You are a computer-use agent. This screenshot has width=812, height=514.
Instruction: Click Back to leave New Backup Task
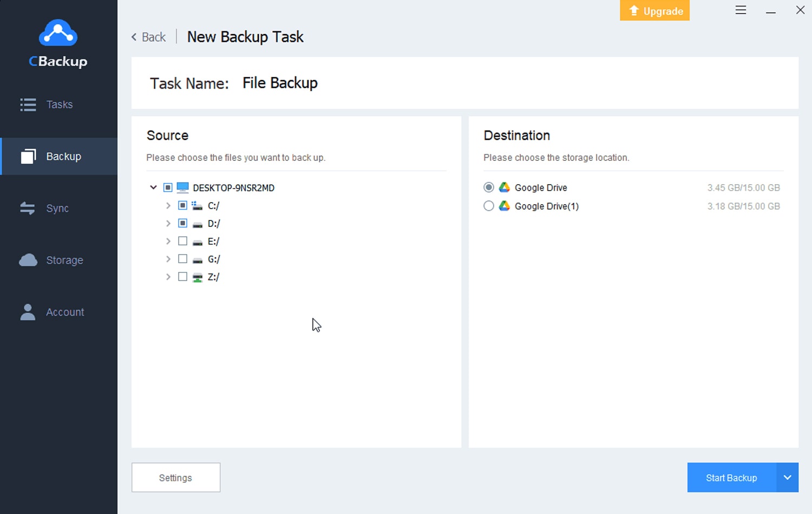tap(148, 37)
